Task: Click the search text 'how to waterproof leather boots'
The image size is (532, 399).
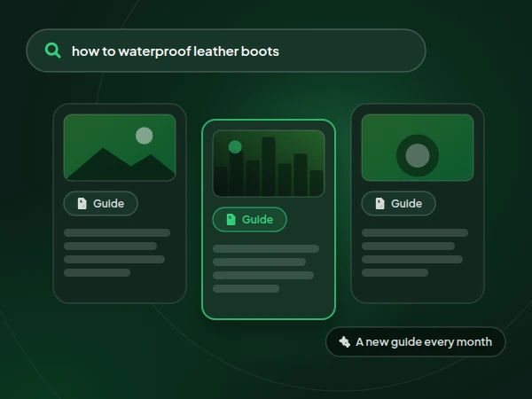Action: click(x=176, y=51)
